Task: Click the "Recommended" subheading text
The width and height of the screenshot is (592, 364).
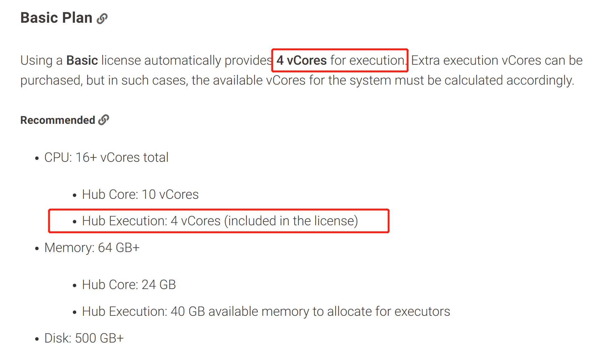Action: (x=58, y=120)
